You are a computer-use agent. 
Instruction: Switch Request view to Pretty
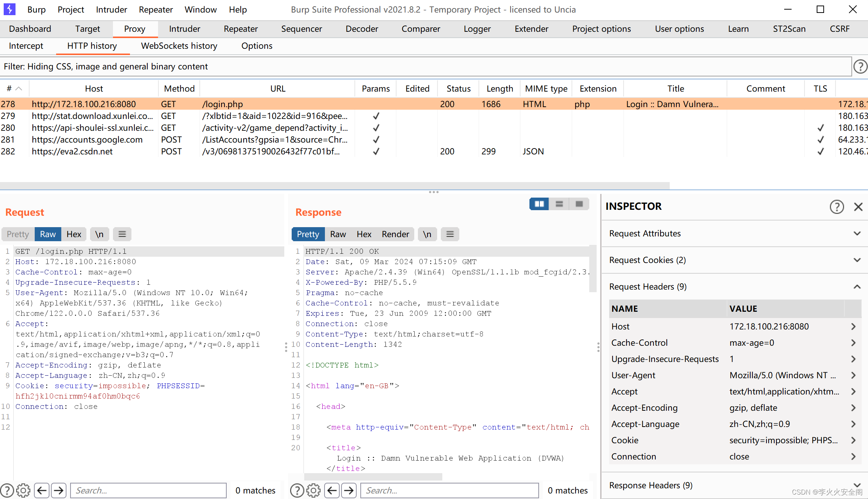(18, 234)
